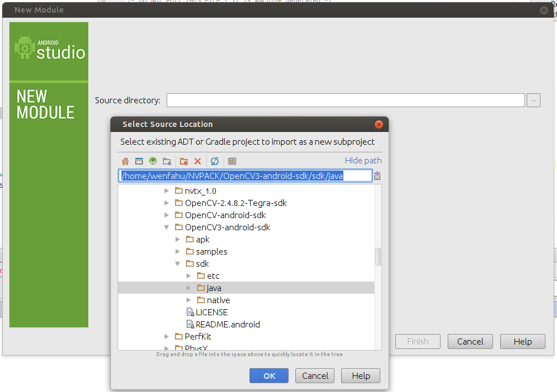Click Hide path link

coord(363,161)
